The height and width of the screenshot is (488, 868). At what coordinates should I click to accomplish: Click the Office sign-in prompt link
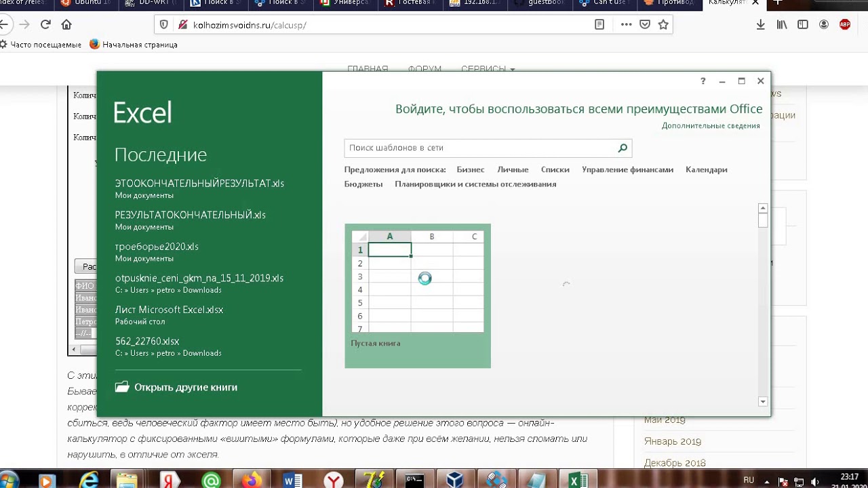pyautogui.click(x=578, y=109)
